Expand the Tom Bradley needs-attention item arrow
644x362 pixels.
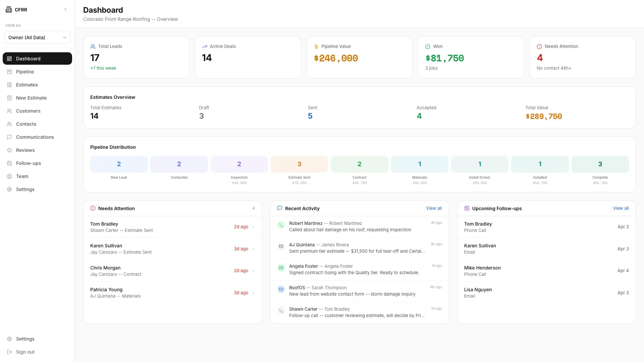click(253, 227)
